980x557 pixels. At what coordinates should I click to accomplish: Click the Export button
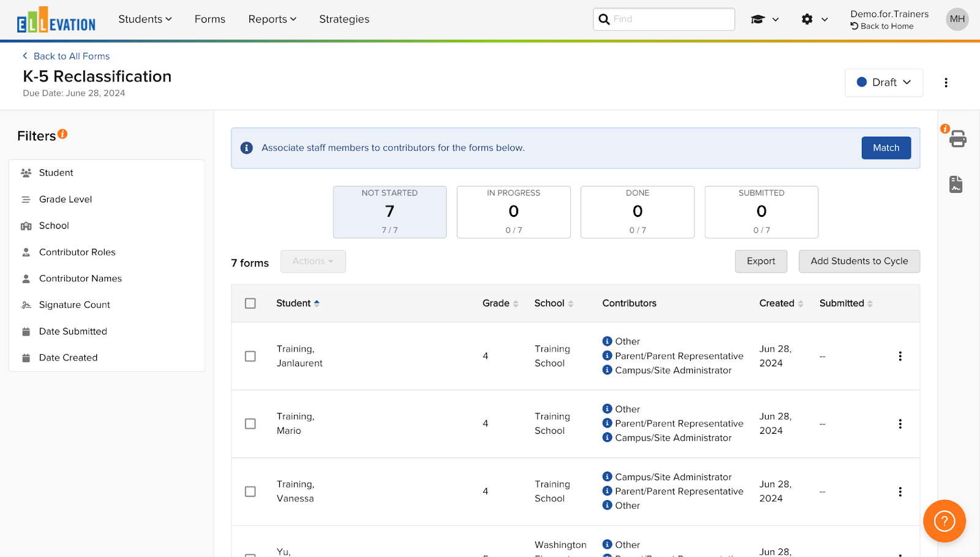click(x=761, y=261)
